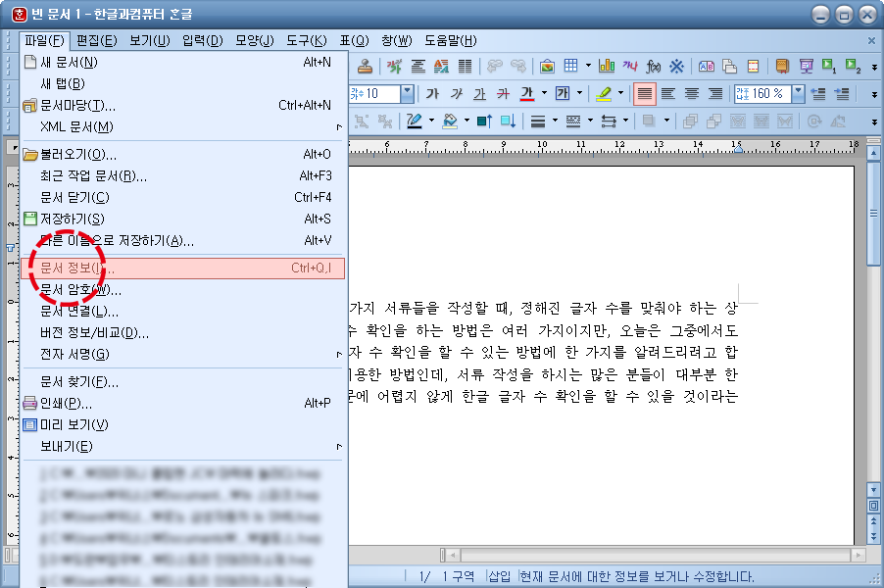
Task: Select 불러오기(O) menu item
Action: (182, 155)
